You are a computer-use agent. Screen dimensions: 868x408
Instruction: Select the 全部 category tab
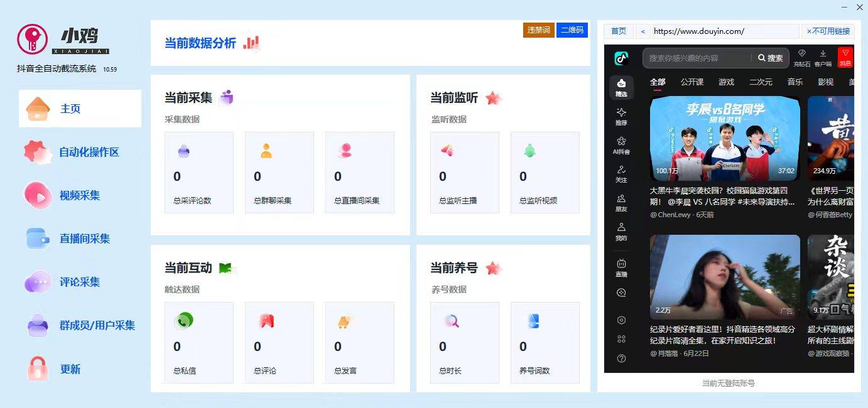click(658, 82)
